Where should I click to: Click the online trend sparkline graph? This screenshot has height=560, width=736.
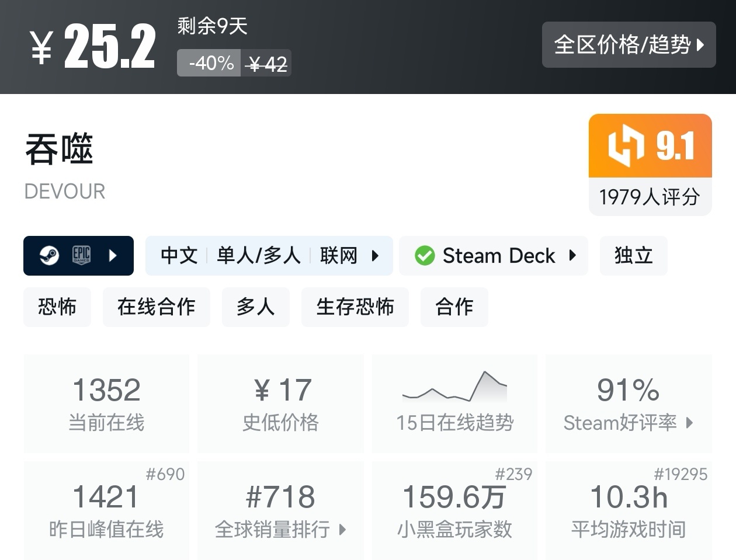coord(454,387)
